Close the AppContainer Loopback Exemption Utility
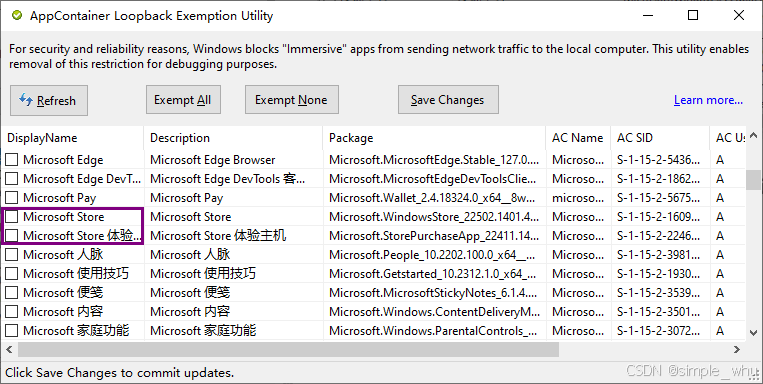The height and width of the screenshot is (384, 763). (739, 16)
